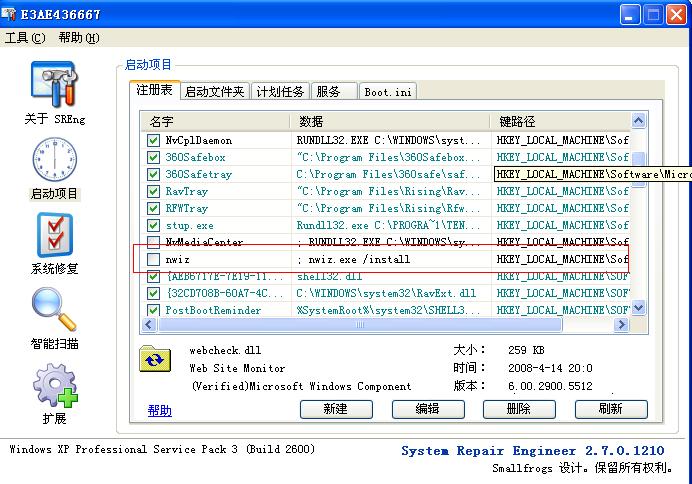Click the file size value 259 KB

click(526, 350)
